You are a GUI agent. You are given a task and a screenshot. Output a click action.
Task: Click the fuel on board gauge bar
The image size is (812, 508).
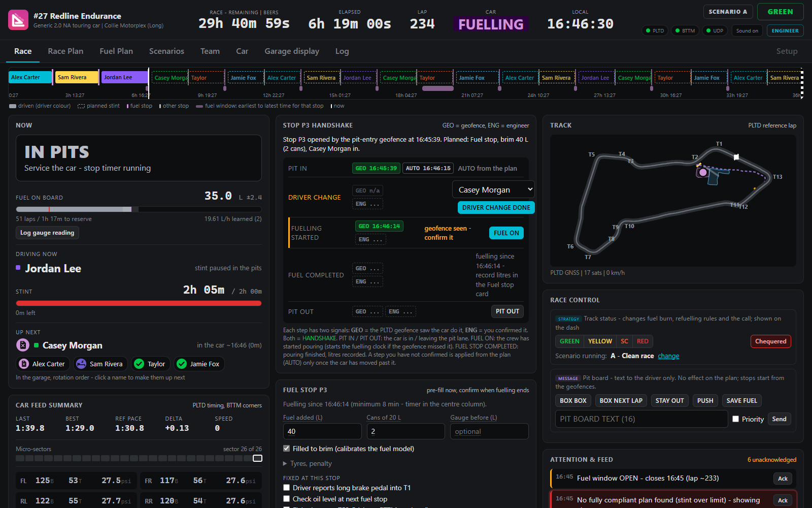(139, 209)
